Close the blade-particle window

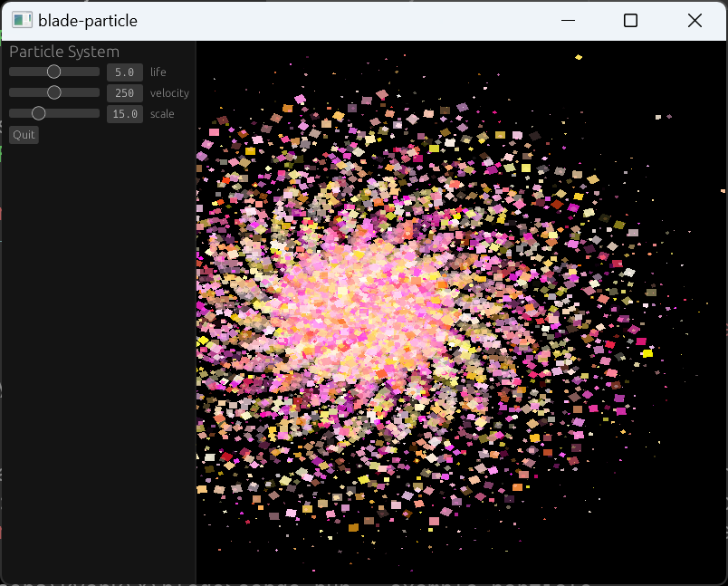tap(694, 19)
